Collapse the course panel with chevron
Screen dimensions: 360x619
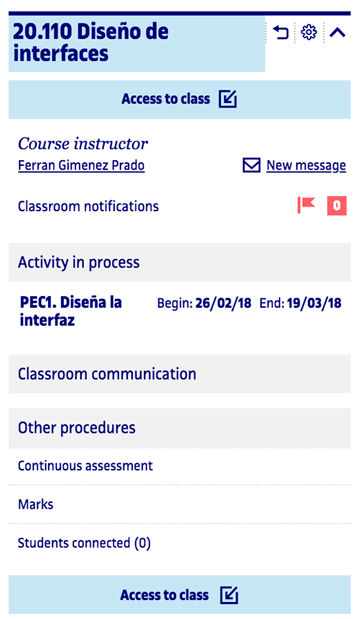tap(338, 32)
